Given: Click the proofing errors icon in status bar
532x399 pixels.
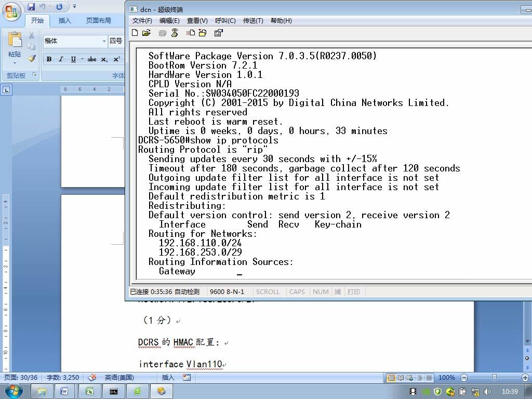Looking at the screenshot, I should 92,377.
